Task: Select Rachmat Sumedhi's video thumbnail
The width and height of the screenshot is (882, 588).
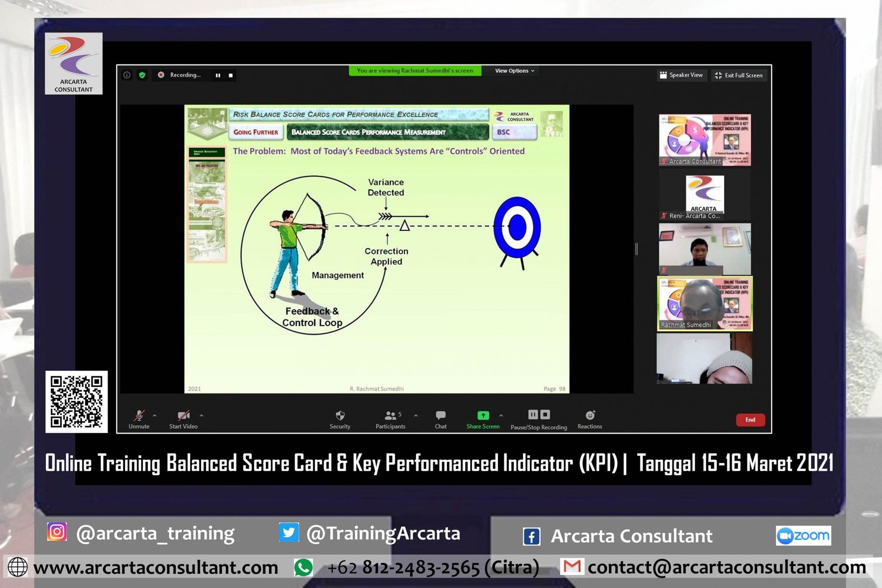Action: click(x=704, y=304)
